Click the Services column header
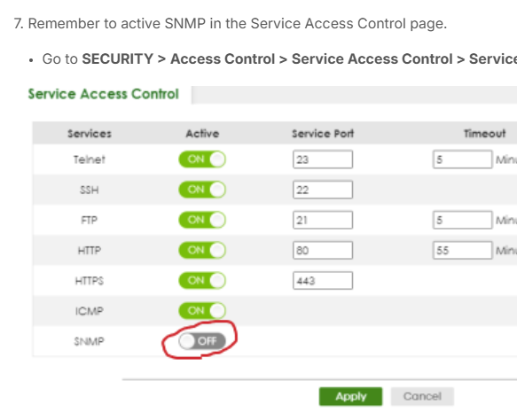 [90, 134]
